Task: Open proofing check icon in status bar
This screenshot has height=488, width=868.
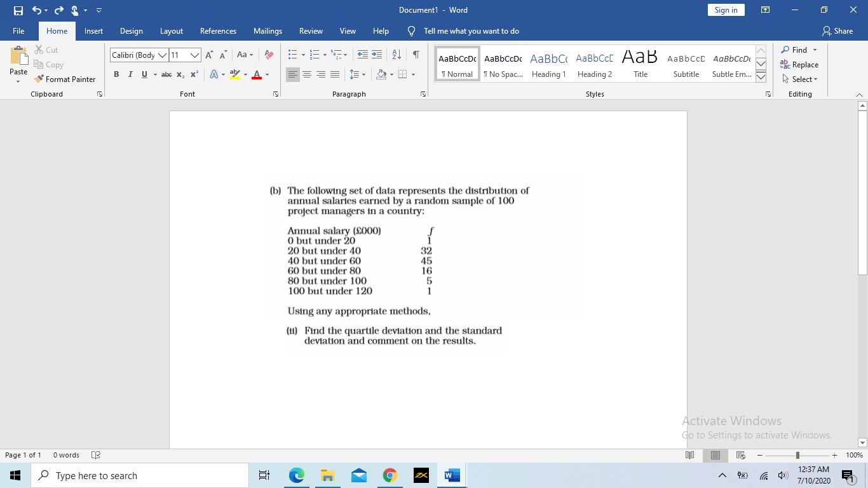Action: pyautogui.click(x=96, y=455)
